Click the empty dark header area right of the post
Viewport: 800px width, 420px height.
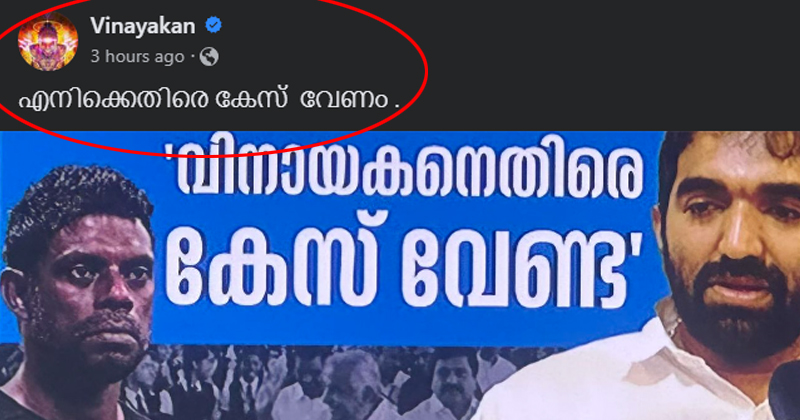pos(612,64)
